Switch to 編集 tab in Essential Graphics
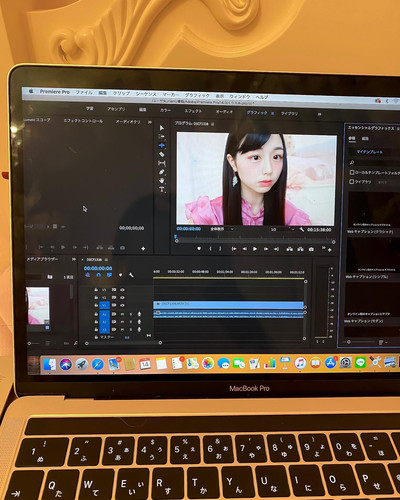This screenshot has width=400, height=500. 365,138
